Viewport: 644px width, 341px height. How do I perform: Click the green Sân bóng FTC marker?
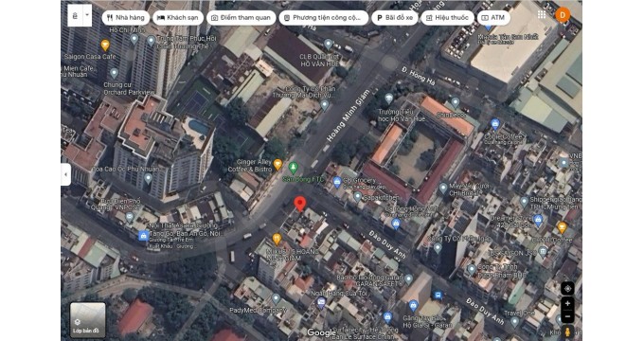[293, 168]
